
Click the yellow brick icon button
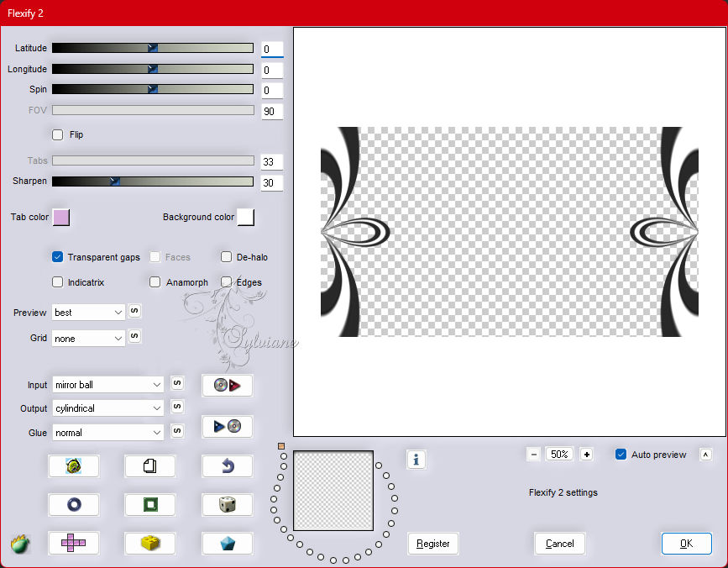[x=150, y=543]
